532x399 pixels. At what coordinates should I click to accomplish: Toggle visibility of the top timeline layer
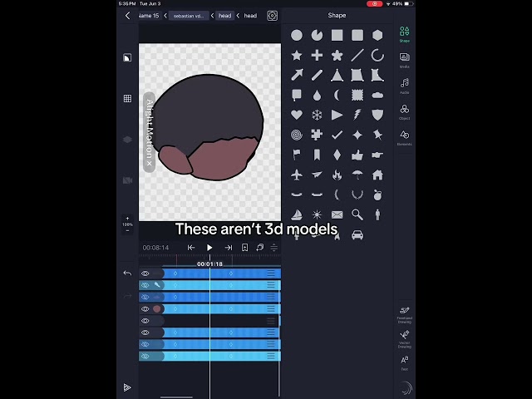click(145, 273)
